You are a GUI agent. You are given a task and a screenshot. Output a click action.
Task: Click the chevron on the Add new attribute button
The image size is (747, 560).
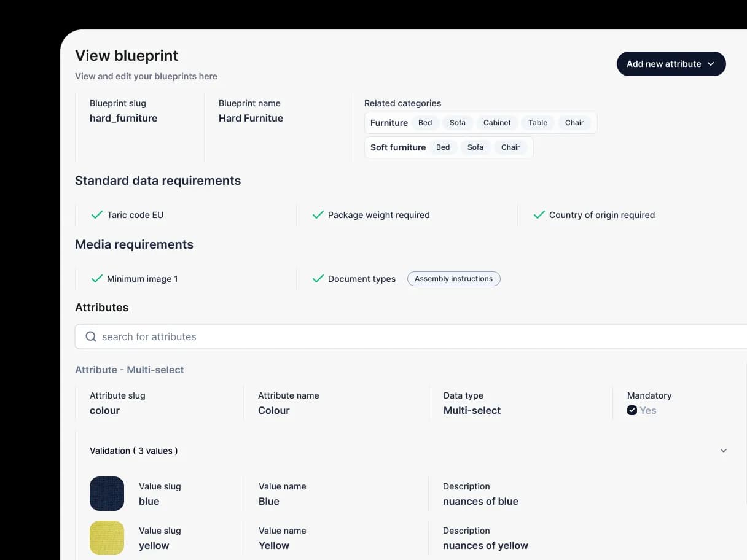tap(711, 64)
